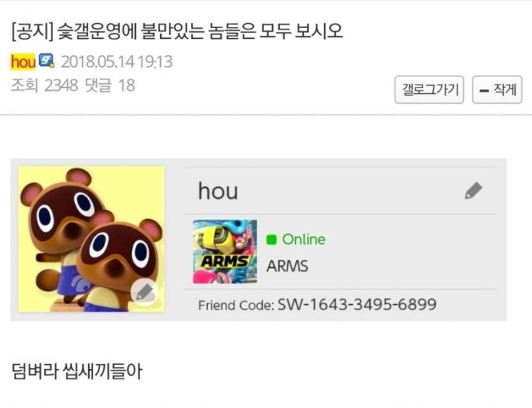Screen dimensions: 532x408
Task: Click the Friend Code label
Action: [236, 305]
